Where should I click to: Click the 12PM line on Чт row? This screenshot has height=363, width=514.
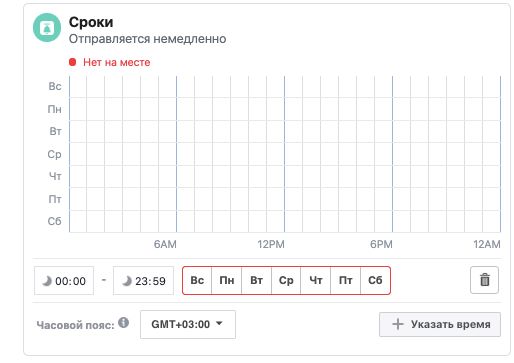coord(284,176)
